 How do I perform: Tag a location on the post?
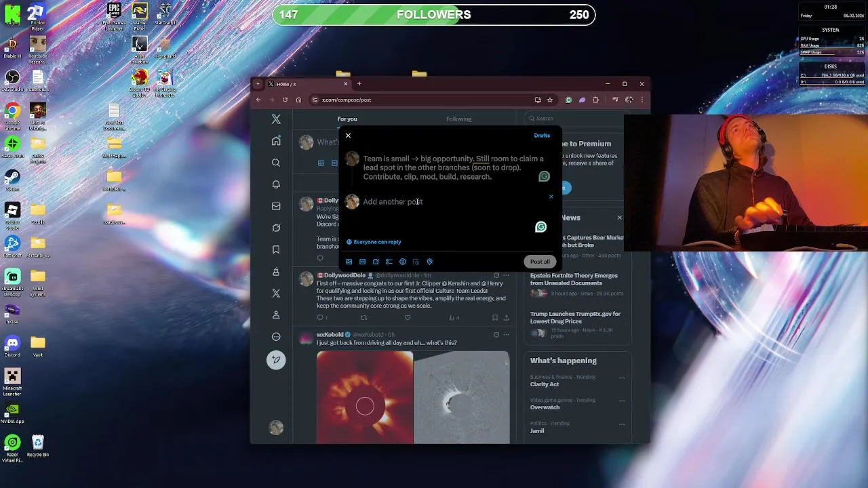429,262
